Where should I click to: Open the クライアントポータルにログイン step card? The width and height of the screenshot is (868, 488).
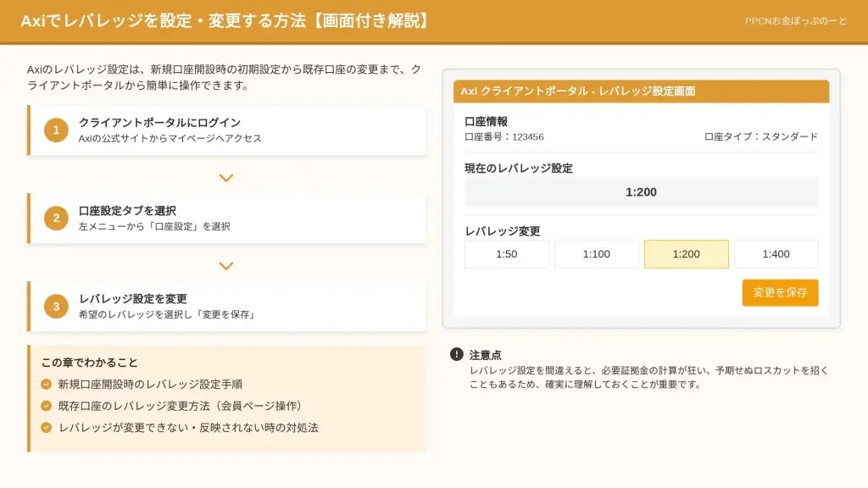(x=227, y=130)
